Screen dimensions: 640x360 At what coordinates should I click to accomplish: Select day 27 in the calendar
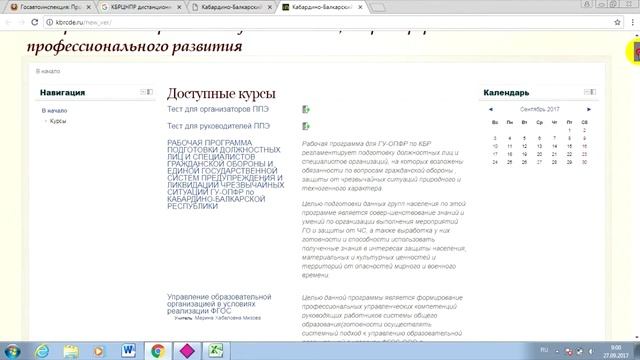tap(539, 162)
